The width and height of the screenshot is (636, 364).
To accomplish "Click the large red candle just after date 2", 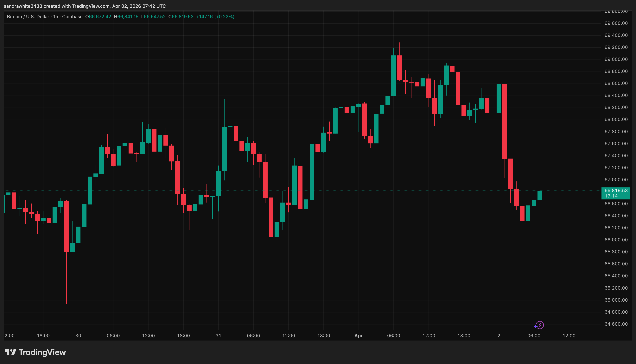I will point(505,121).
